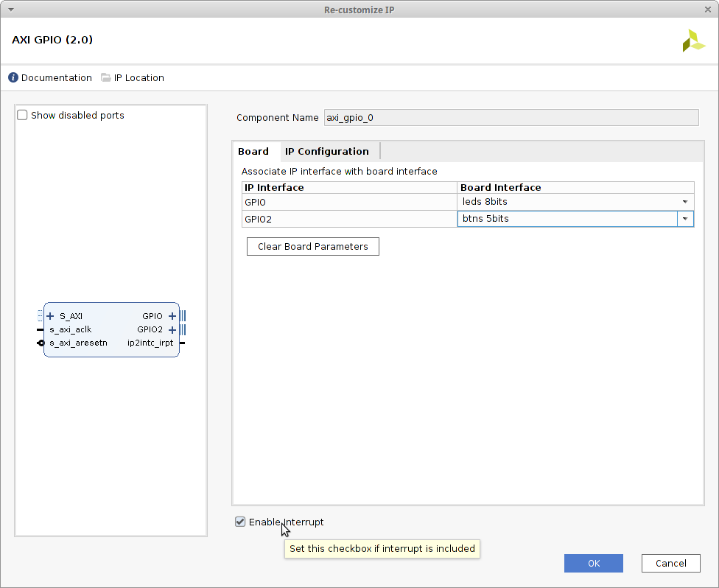This screenshot has width=719, height=588.
Task: Click the Component Name text field
Action: (511, 117)
